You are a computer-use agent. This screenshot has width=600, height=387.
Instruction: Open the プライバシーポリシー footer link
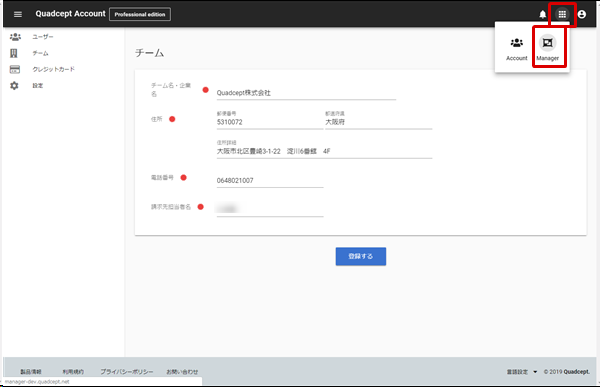coord(127,372)
